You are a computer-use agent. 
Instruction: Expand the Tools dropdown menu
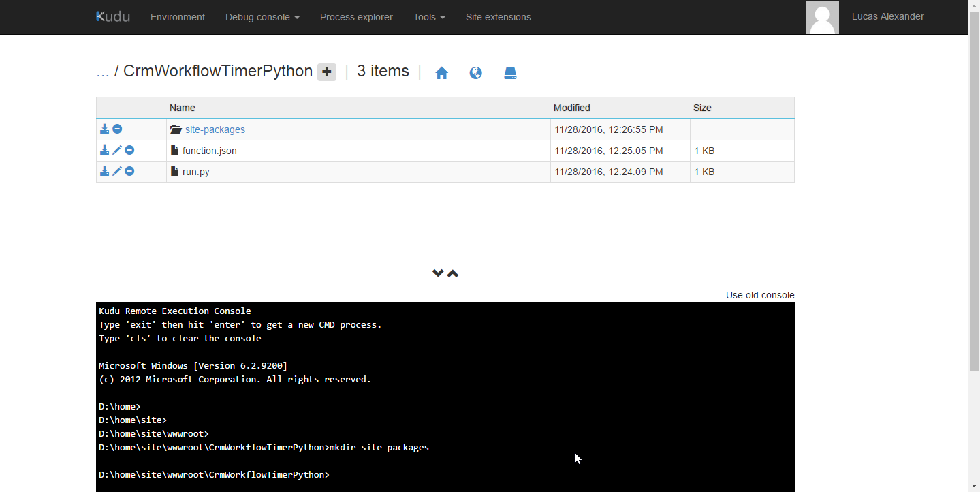429,17
